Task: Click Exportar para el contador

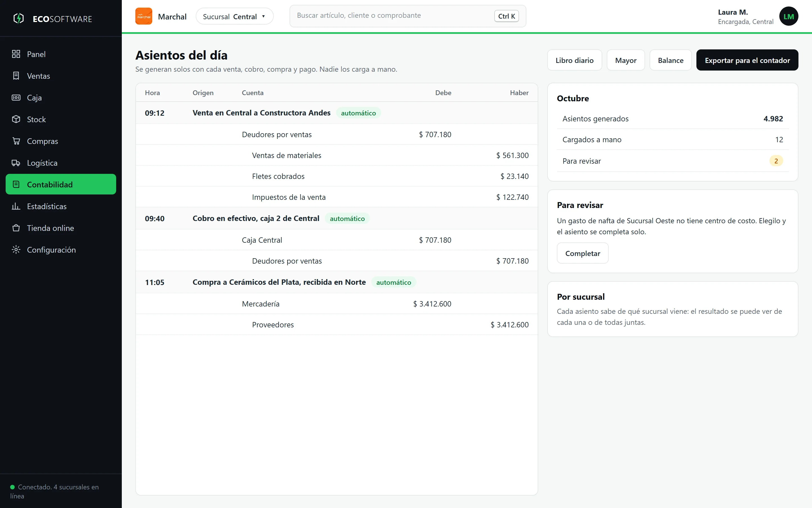Action: coord(747,60)
